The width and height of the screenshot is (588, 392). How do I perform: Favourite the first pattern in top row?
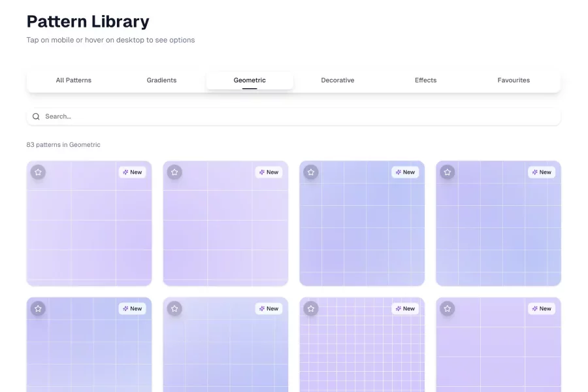(x=39, y=172)
